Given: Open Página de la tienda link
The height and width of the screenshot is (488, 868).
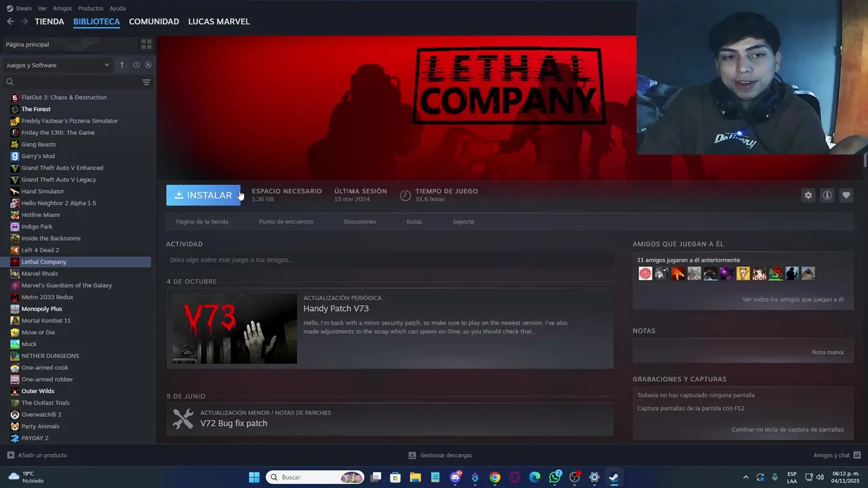Looking at the screenshot, I should click(x=202, y=222).
